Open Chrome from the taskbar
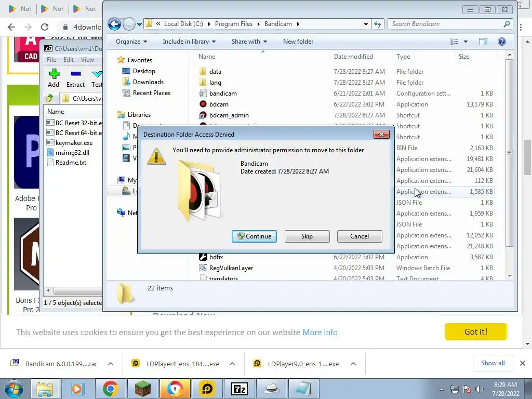The width and height of the screenshot is (532, 399). [x=110, y=389]
